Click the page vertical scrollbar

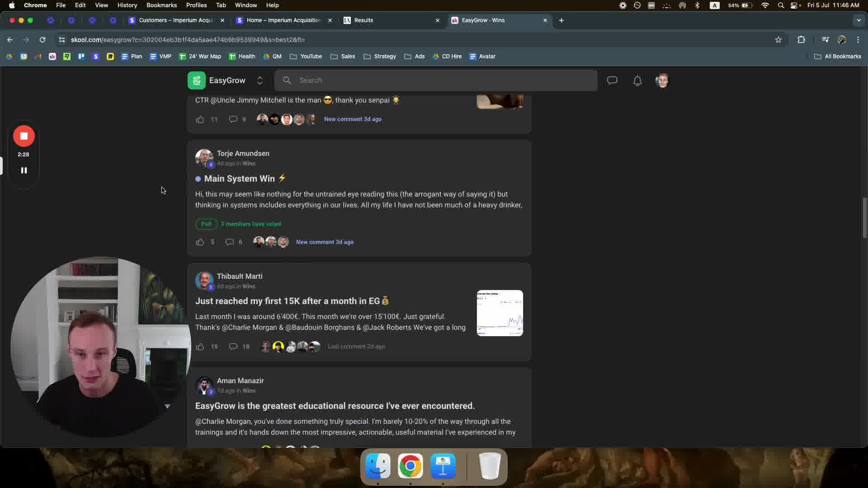coord(864,218)
